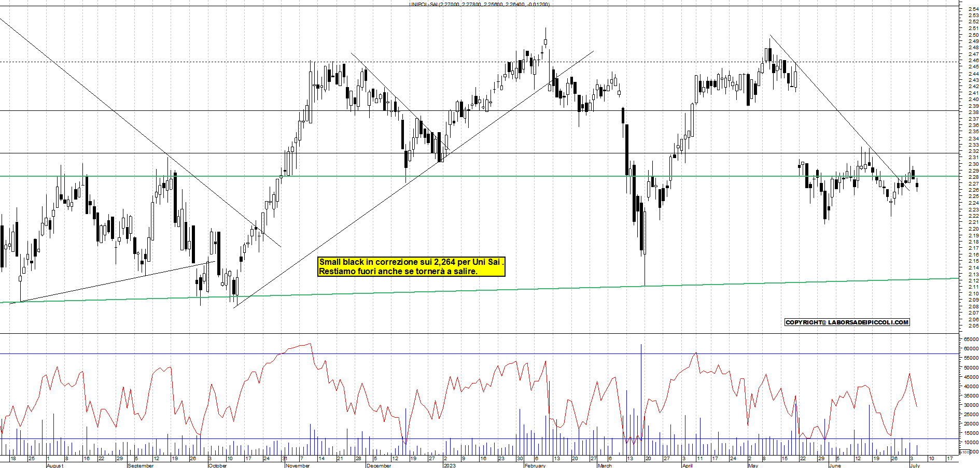
Task: Click the 2.54 price axis value
Action: pos(973,9)
